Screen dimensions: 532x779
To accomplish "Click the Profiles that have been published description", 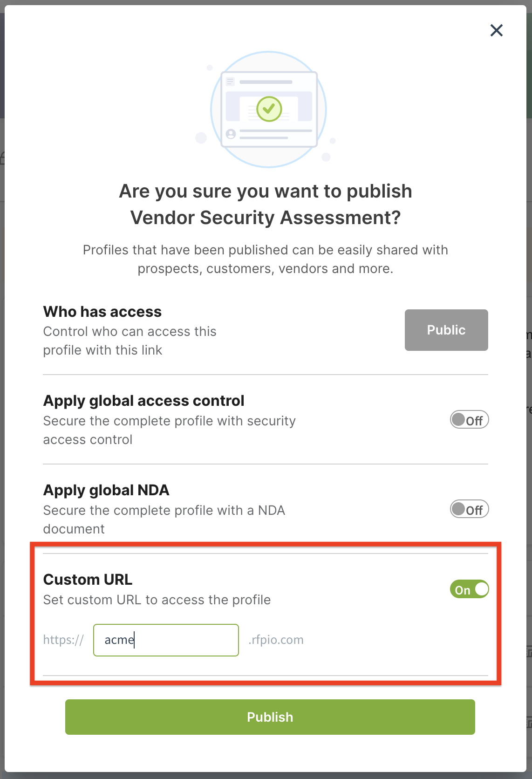I will 266,259.
